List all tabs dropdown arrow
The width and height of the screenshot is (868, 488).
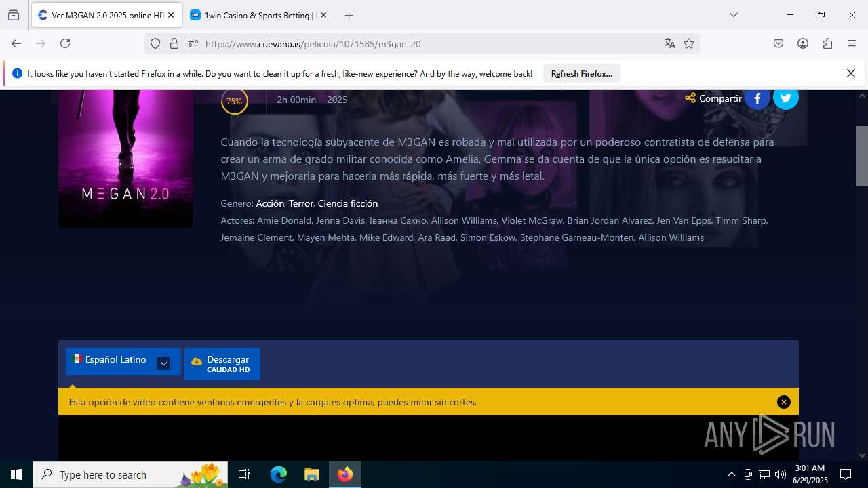point(733,15)
